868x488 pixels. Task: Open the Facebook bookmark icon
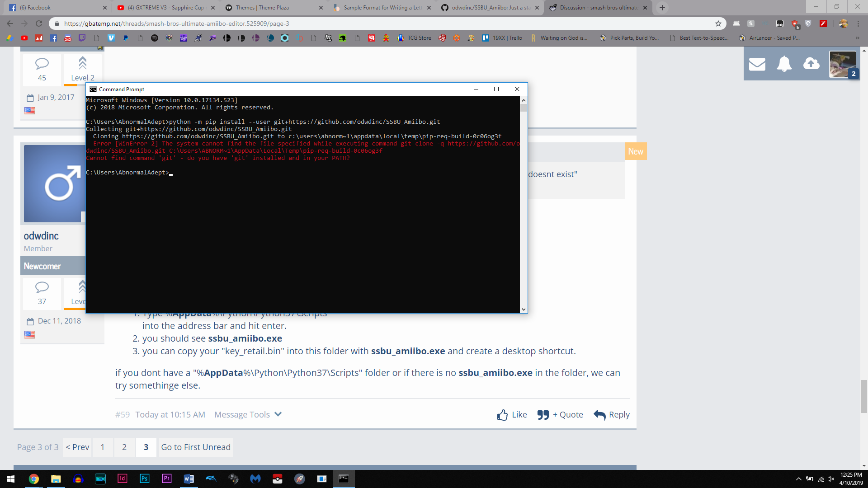(x=53, y=38)
